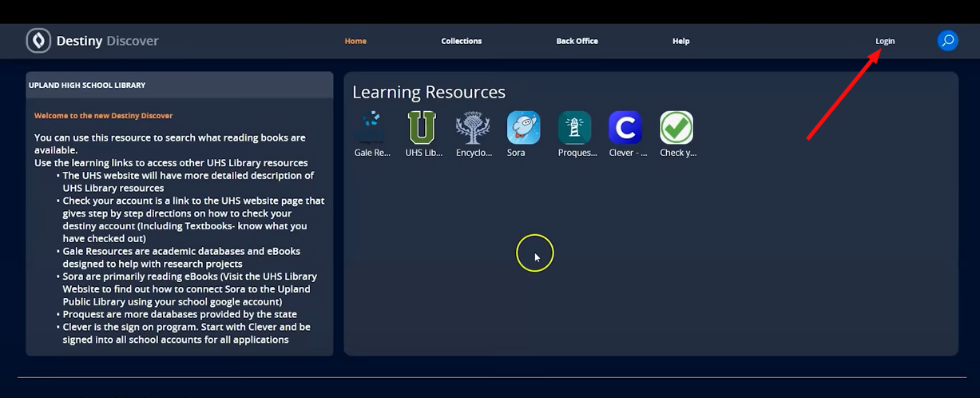Open the Check your account checkmark icon
Screen dimensions: 980x398
point(676,127)
